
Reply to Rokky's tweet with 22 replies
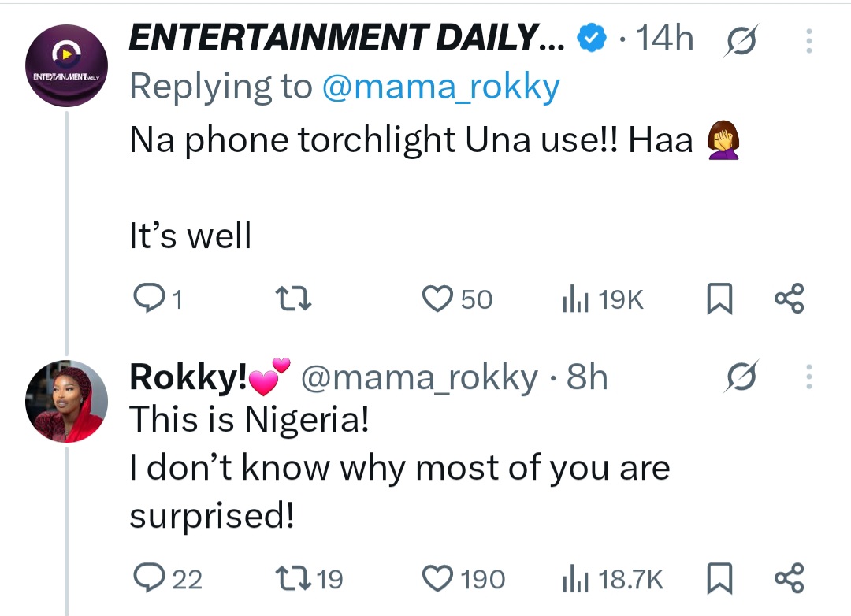tap(148, 579)
